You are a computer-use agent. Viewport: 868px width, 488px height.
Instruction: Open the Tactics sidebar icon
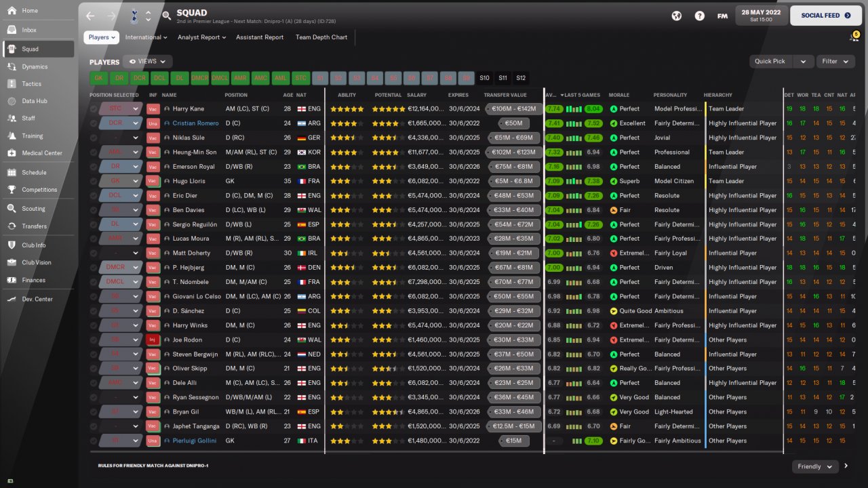click(12, 84)
